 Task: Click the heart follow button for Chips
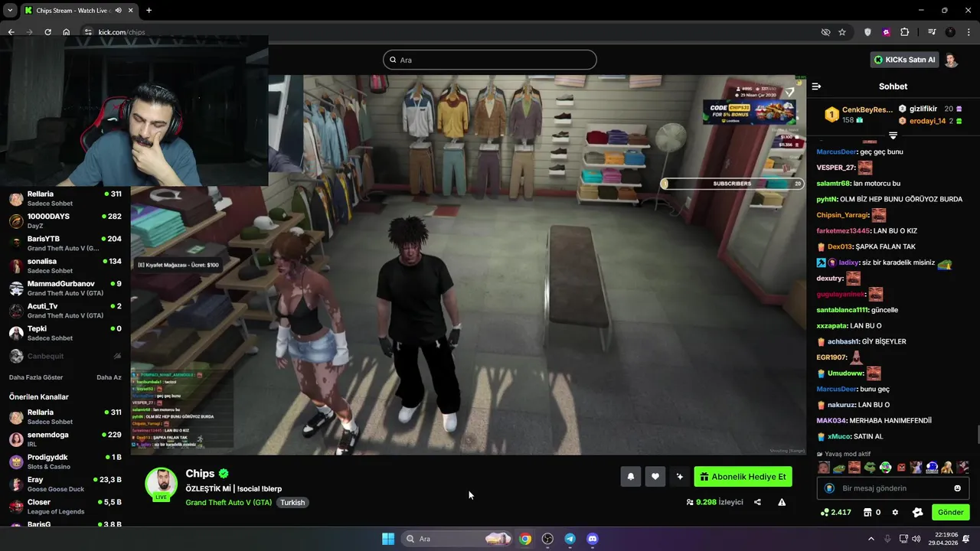655,477
